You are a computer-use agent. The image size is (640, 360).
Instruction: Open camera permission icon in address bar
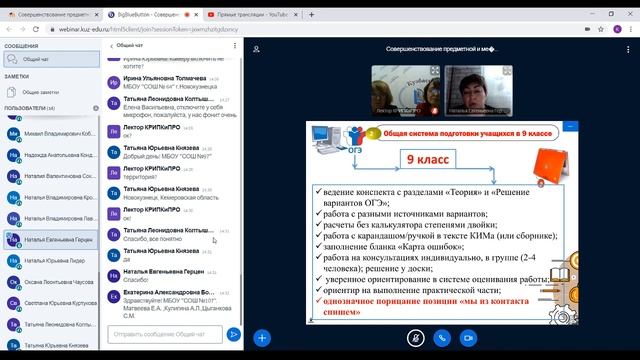tap(587, 29)
